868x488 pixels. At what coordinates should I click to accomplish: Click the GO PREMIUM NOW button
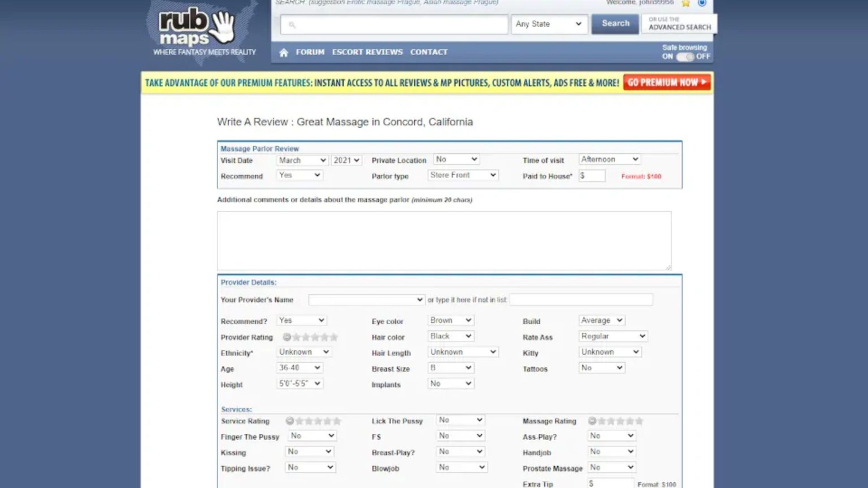pos(666,82)
